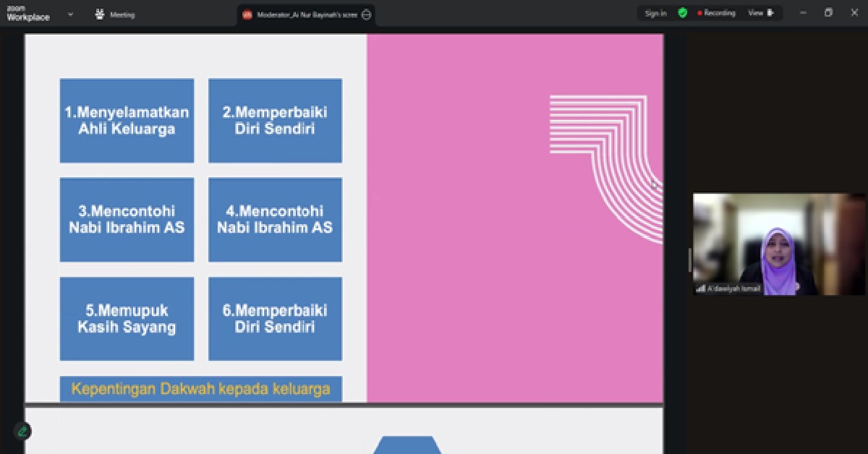Image resolution: width=868 pixels, height=454 pixels.
Task: Select the Moderator_Ai Nur Bayinah's screen tab label
Action: tap(307, 15)
